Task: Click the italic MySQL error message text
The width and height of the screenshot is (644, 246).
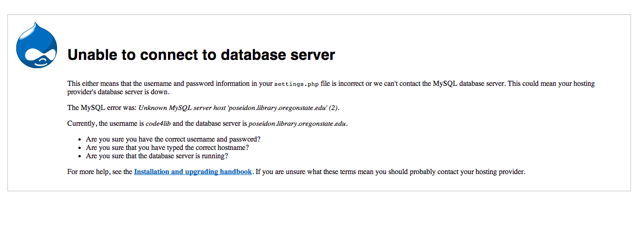Action: click(238, 108)
